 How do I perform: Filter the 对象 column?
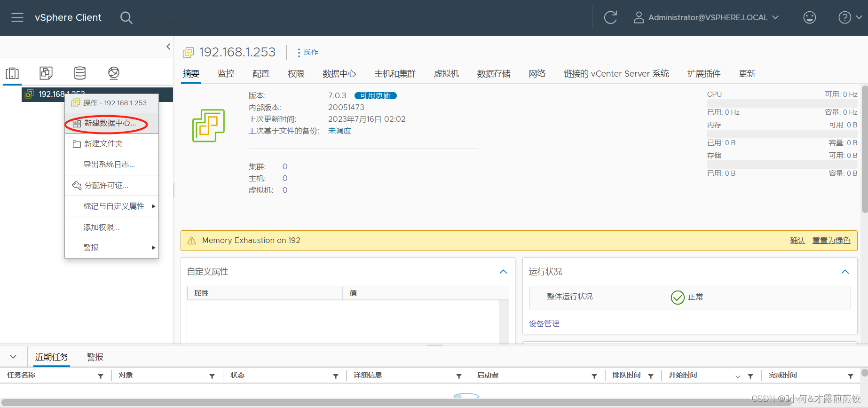pyautogui.click(x=212, y=376)
